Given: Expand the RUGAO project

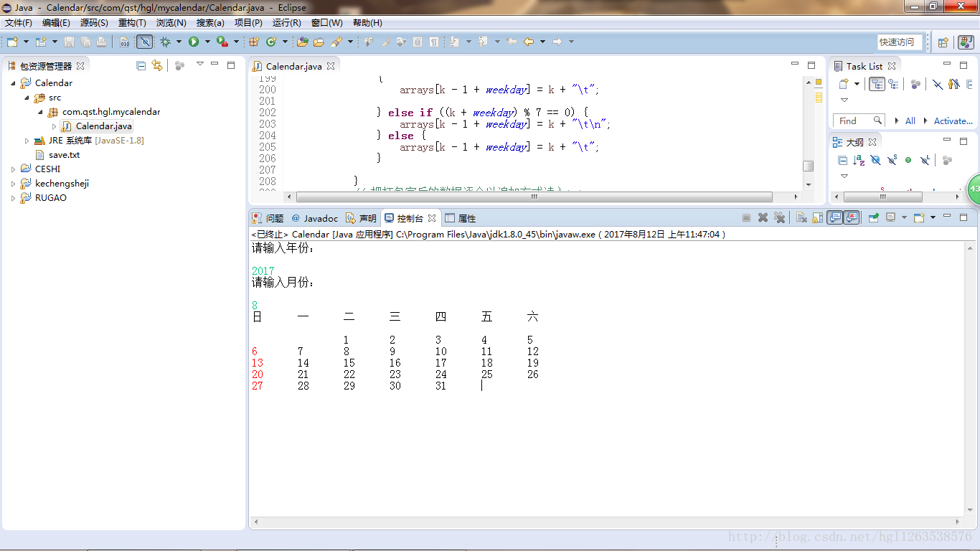Looking at the screenshot, I should pos(13,198).
